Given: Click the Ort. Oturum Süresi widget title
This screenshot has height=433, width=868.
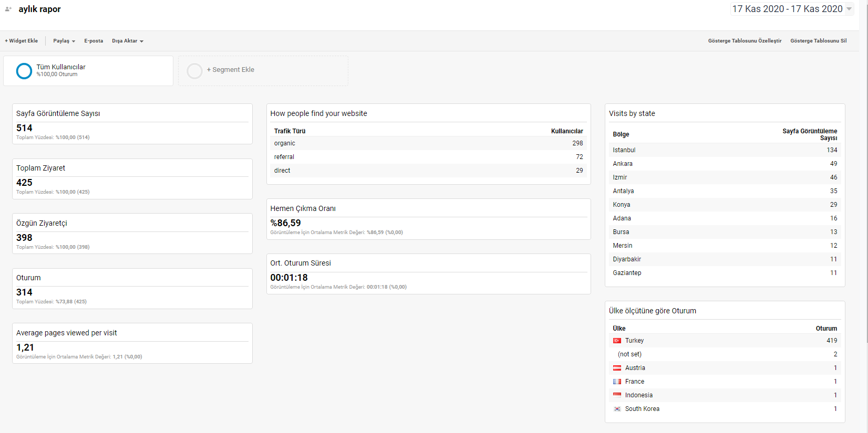Looking at the screenshot, I should [301, 263].
